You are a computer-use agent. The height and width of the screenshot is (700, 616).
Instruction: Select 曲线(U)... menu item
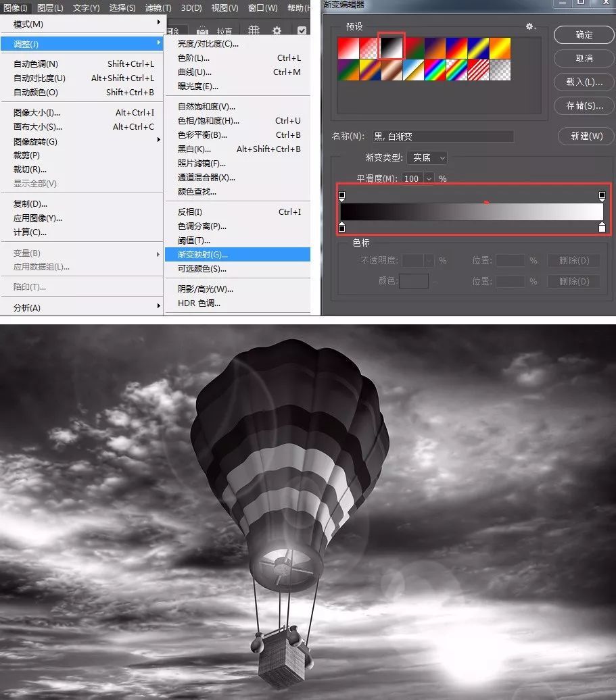(237, 72)
